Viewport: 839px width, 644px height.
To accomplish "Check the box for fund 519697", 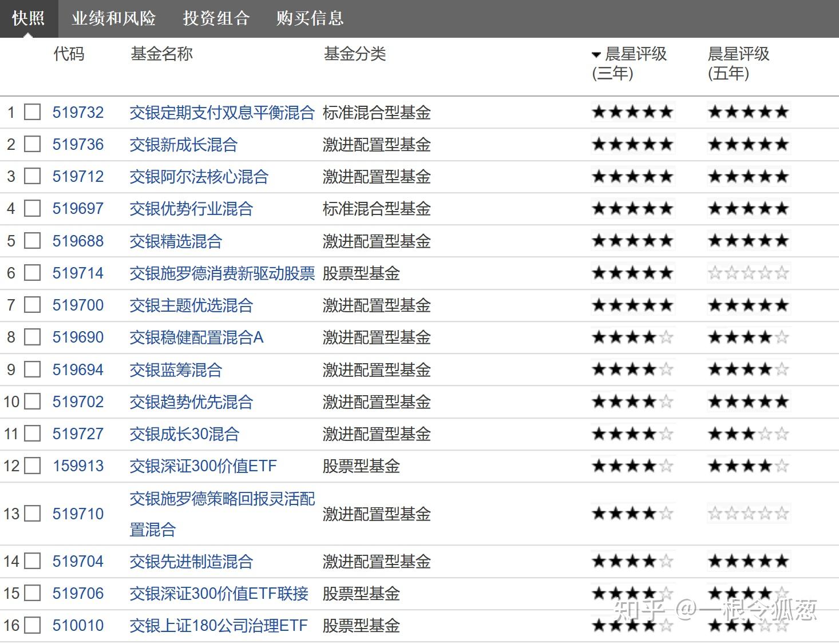I will [x=32, y=208].
